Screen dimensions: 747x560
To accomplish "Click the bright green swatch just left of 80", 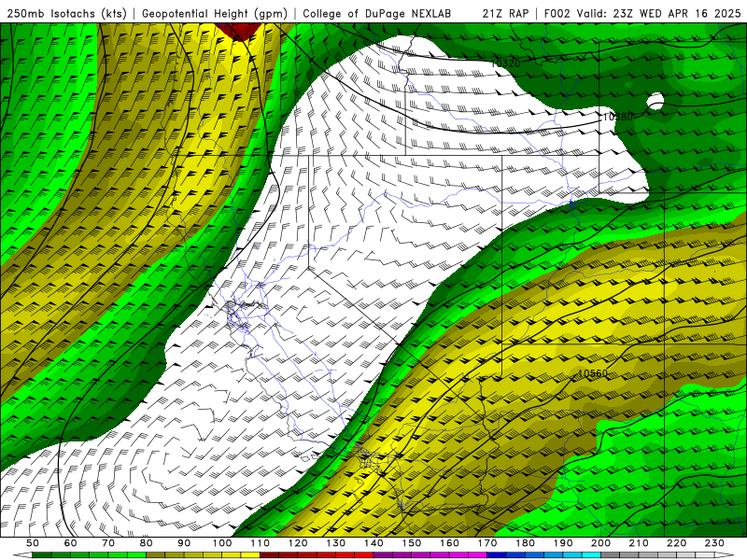I will [x=136, y=555].
